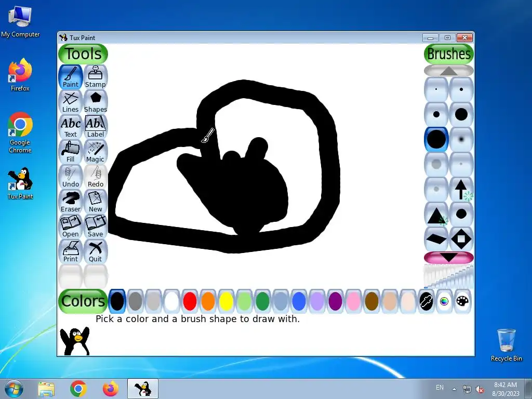Open the rainbow color chooser
Image resolution: width=532 pixels, height=399 pixels.
coord(444,301)
